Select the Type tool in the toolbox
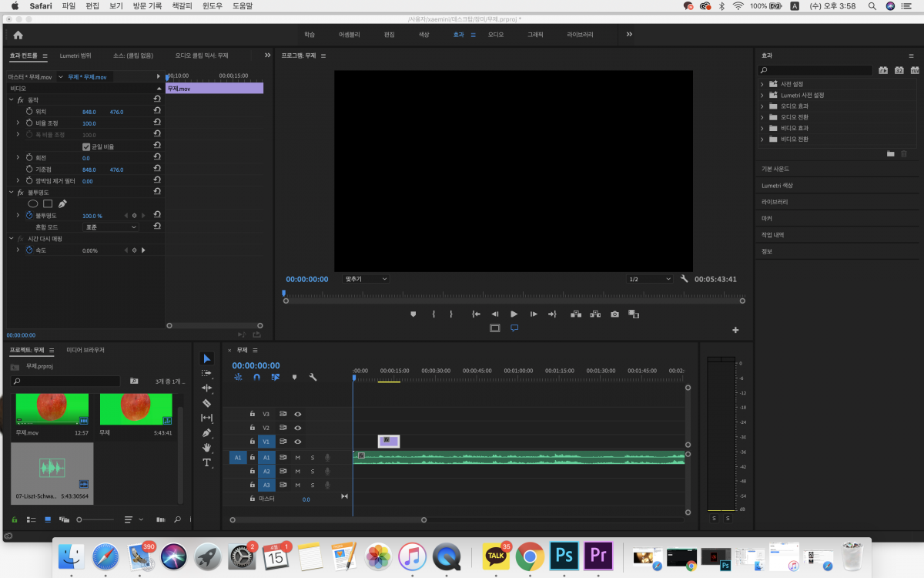The width and height of the screenshot is (924, 578). point(206,462)
